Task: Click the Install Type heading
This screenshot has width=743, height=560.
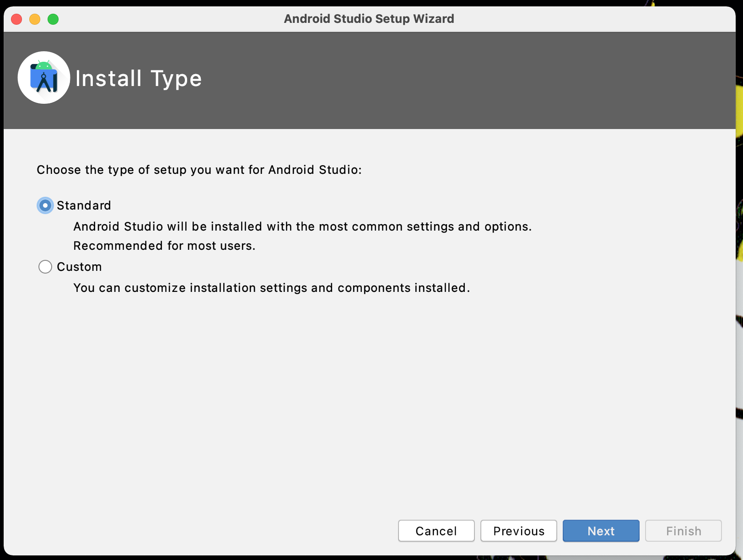Action: click(x=138, y=78)
